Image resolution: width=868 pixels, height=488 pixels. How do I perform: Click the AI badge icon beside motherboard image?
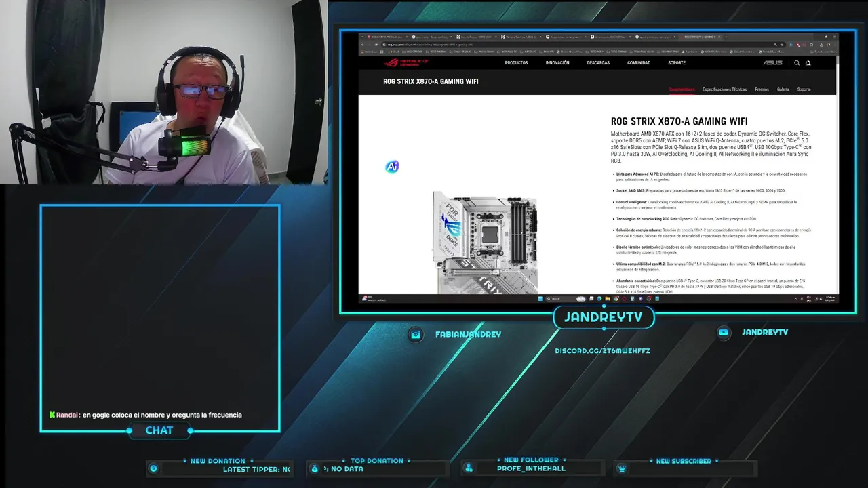coord(392,167)
